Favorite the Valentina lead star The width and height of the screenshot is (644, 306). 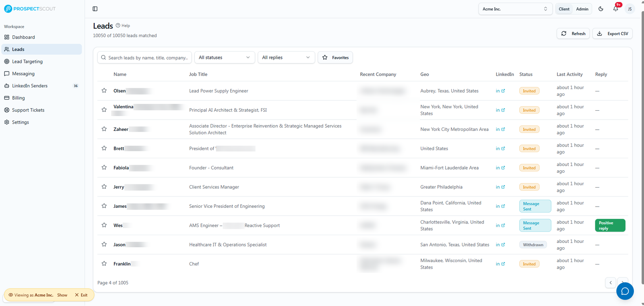[x=104, y=110]
